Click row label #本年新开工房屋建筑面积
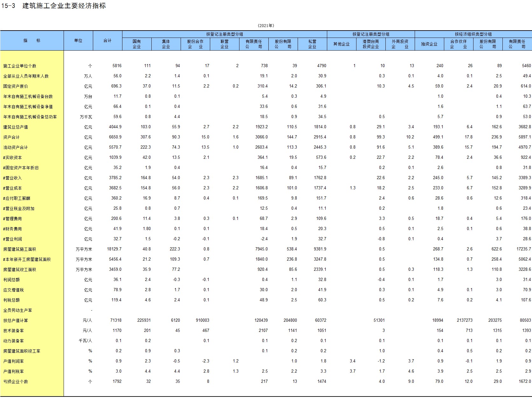This screenshot has height=407, width=532. pyautogui.click(x=27, y=259)
